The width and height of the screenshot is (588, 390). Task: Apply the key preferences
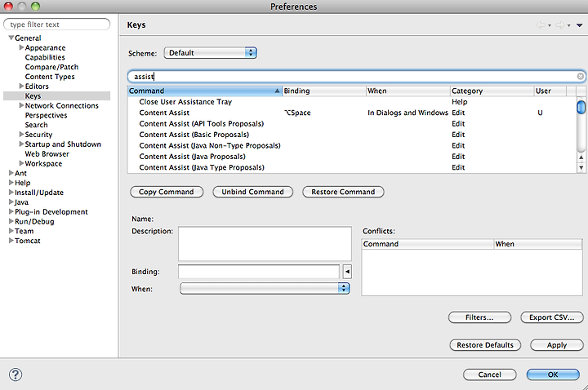click(557, 345)
